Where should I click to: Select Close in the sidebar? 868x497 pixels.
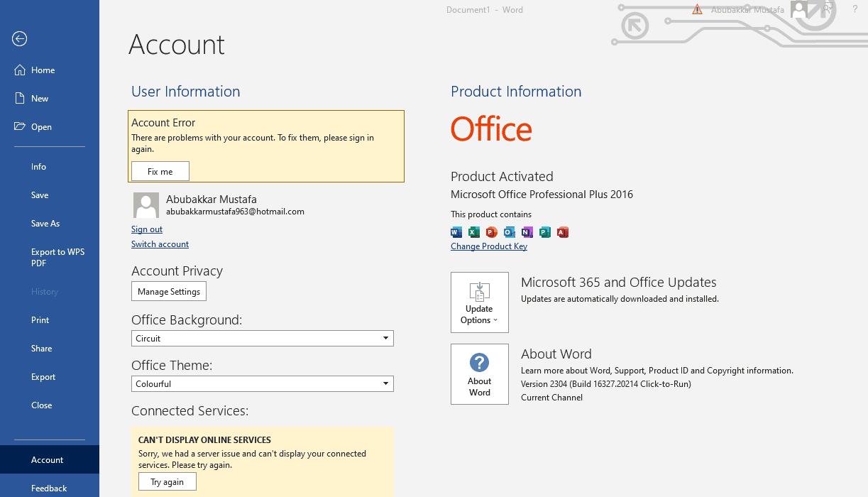50,405
